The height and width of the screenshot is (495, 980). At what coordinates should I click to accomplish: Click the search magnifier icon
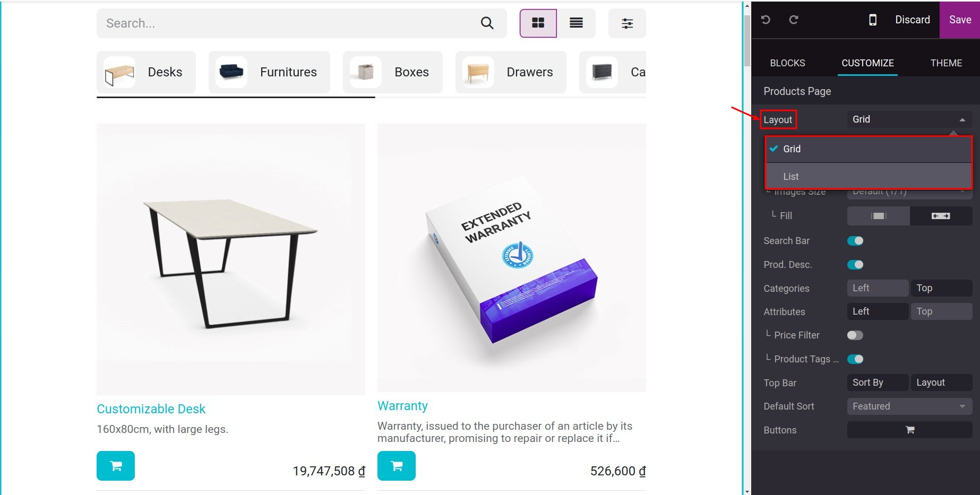[x=486, y=23]
